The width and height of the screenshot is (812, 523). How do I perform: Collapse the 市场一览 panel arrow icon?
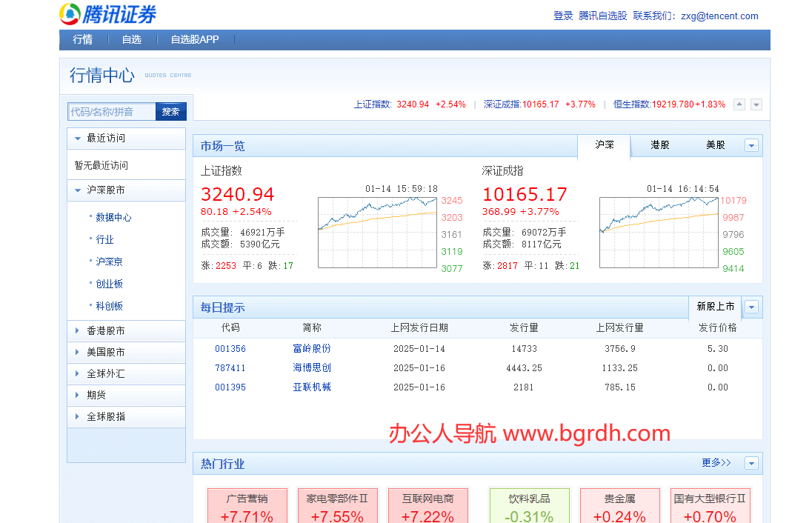point(751,146)
